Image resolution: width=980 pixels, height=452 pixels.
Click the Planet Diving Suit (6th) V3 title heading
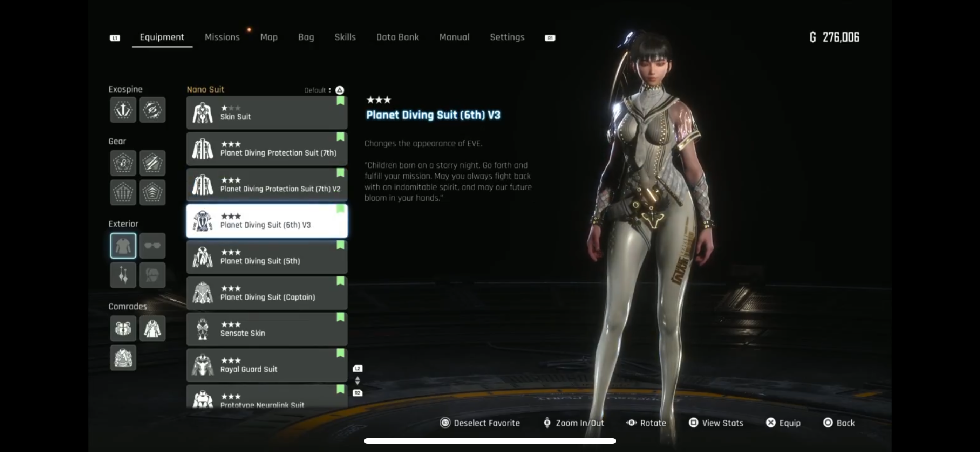[433, 115]
